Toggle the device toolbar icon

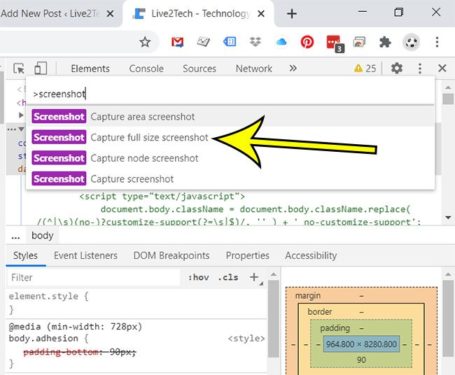coord(41,68)
